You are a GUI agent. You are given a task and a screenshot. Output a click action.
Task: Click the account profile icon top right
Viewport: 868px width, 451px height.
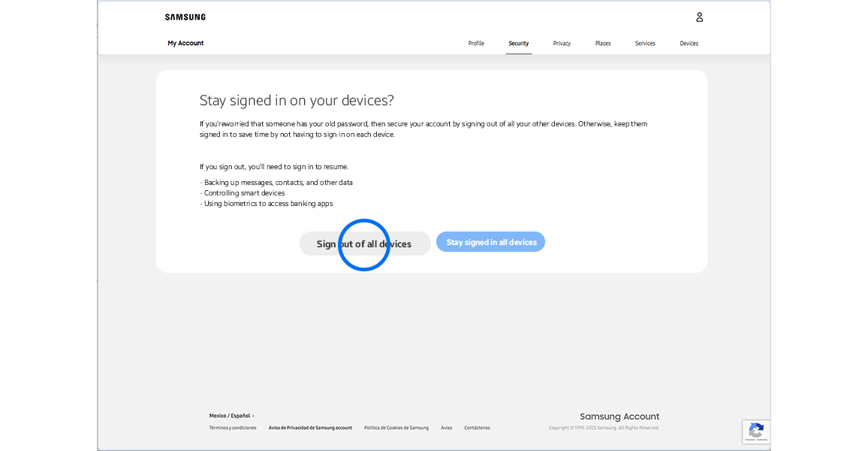[x=699, y=17]
